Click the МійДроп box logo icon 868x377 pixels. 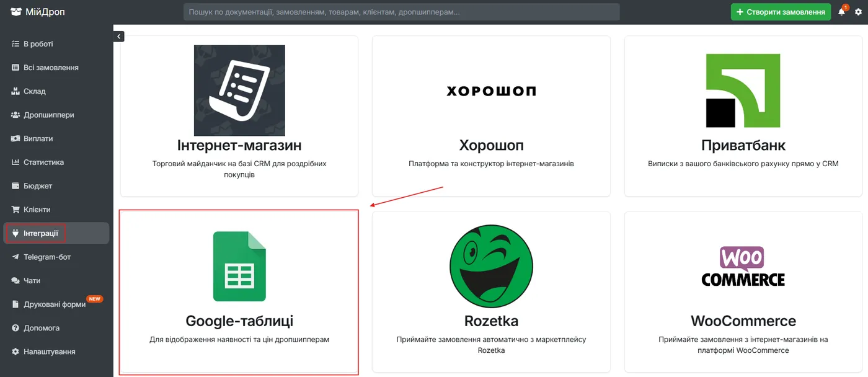coord(15,12)
